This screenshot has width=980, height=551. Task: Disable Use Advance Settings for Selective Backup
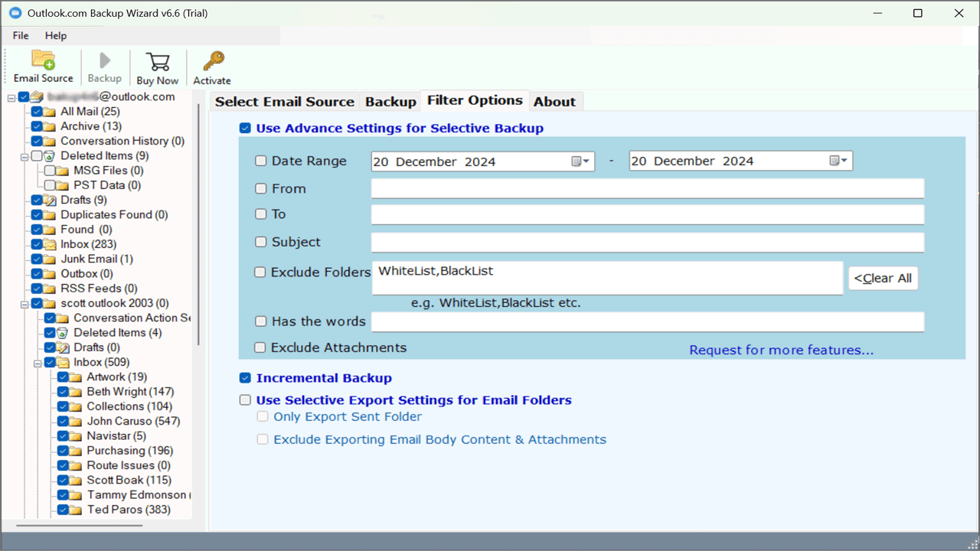(245, 129)
